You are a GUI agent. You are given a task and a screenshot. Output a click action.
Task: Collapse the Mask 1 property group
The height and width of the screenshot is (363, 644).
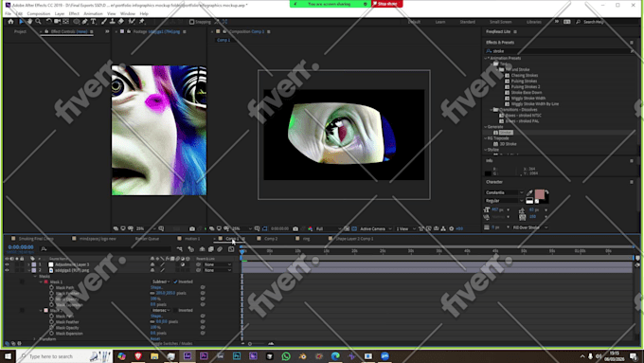click(x=41, y=282)
